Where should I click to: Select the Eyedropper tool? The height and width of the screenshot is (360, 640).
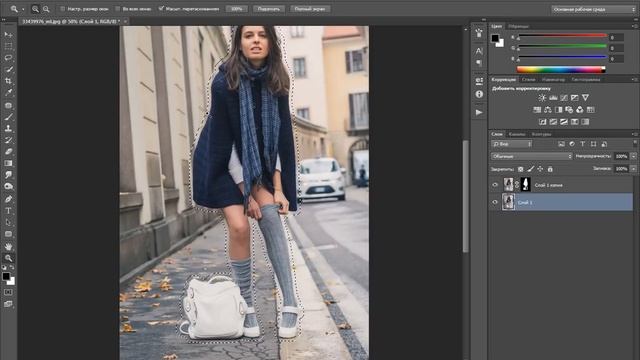(8, 93)
